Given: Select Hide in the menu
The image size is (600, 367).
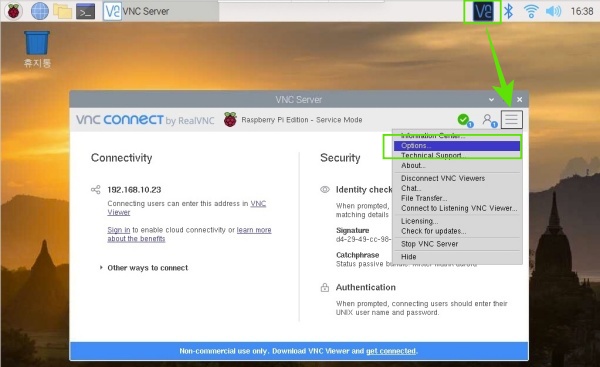Looking at the screenshot, I should click(x=457, y=257).
